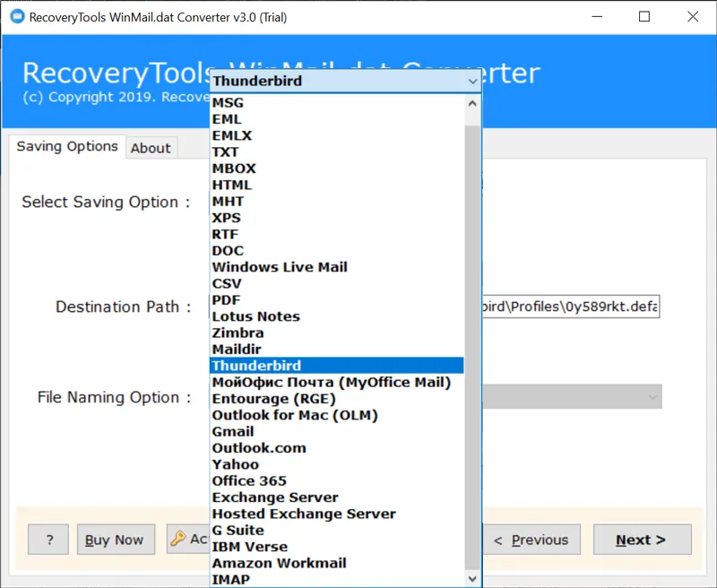Switch to the About tab

(x=151, y=148)
